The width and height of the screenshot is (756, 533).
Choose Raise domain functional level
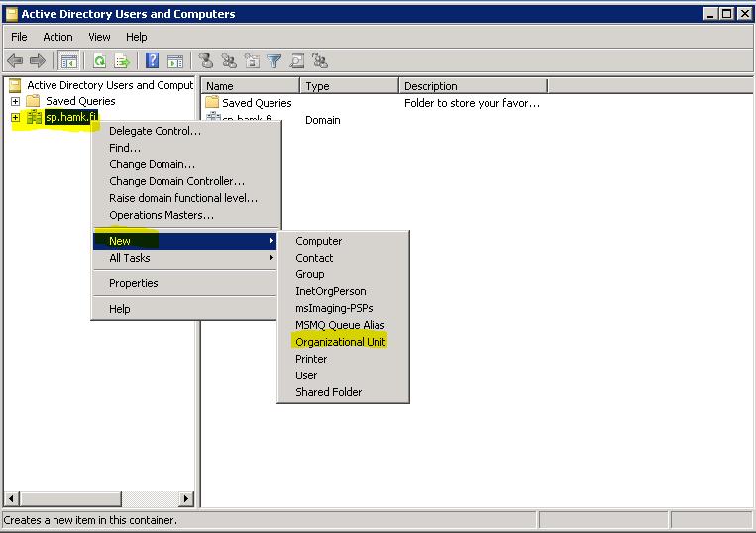pyautogui.click(x=186, y=198)
